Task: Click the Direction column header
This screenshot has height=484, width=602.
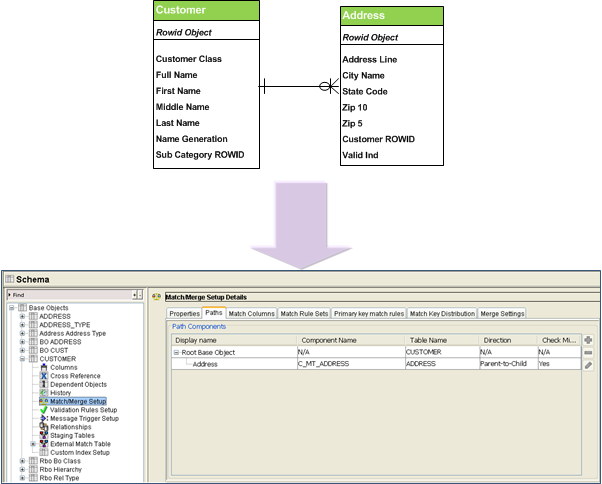Action: 508,340
